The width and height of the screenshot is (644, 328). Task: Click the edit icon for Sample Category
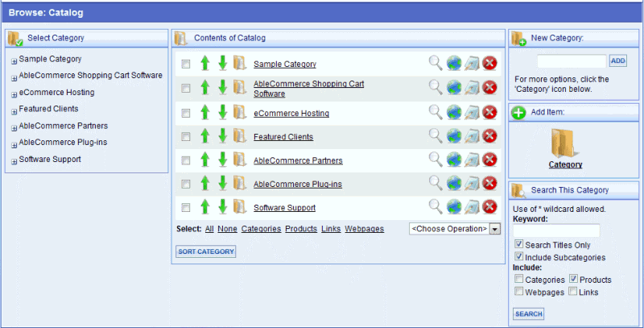pyautogui.click(x=472, y=64)
